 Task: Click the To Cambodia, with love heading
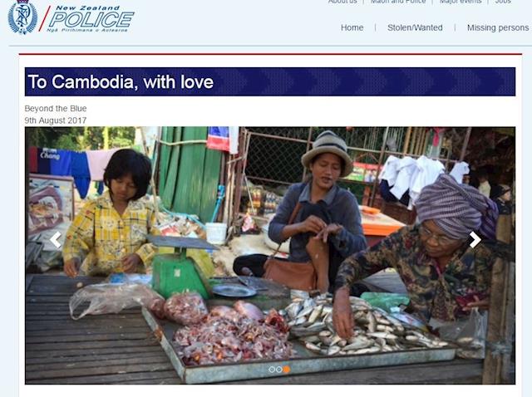tap(121, 82)
